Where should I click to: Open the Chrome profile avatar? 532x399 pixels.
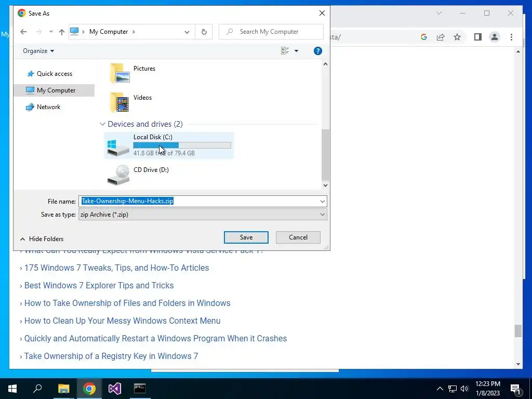tap(495, 37)
